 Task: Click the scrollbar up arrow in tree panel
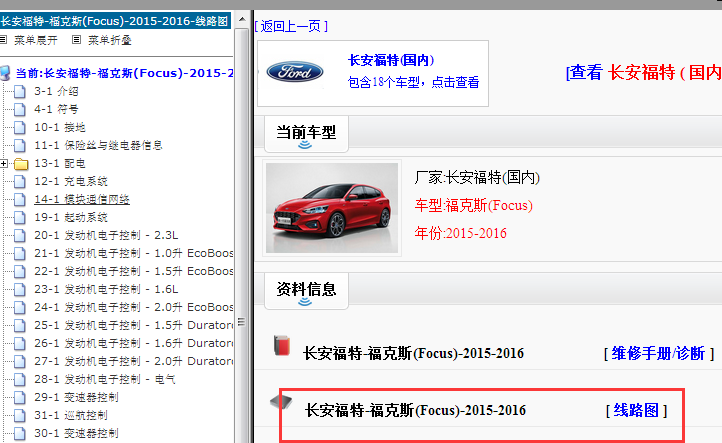tap(242, 19)
